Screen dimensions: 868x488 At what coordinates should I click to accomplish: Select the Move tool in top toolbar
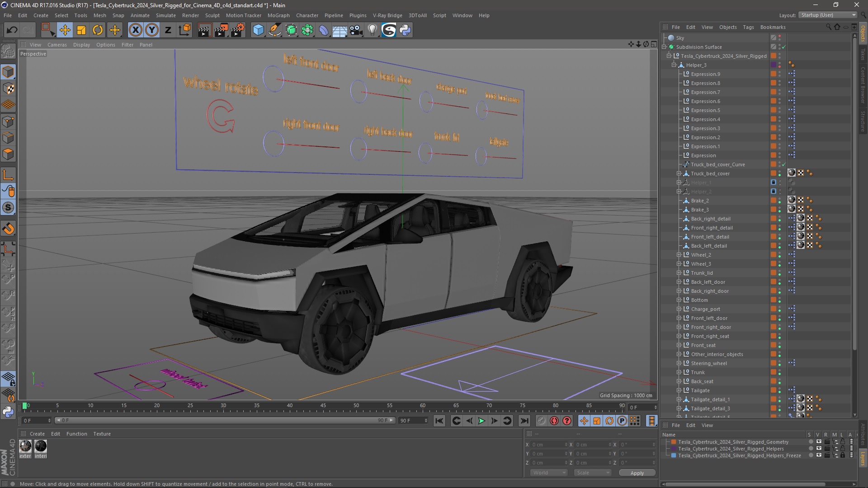pyautogui.click(x=65, y=30)
